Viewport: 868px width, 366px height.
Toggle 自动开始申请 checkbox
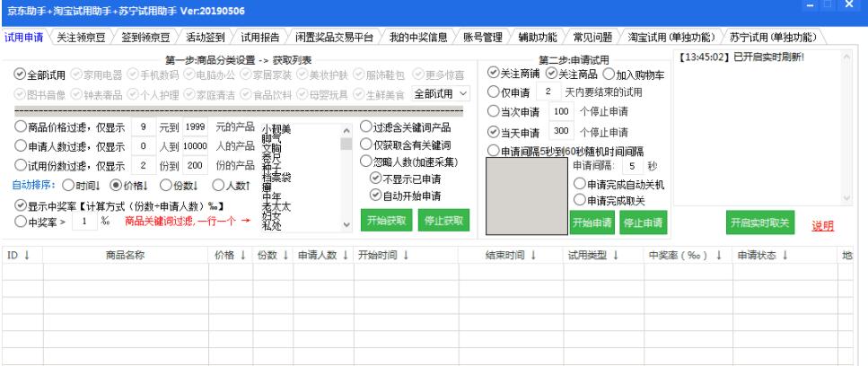pyautogui.click(x=405, y=196)
